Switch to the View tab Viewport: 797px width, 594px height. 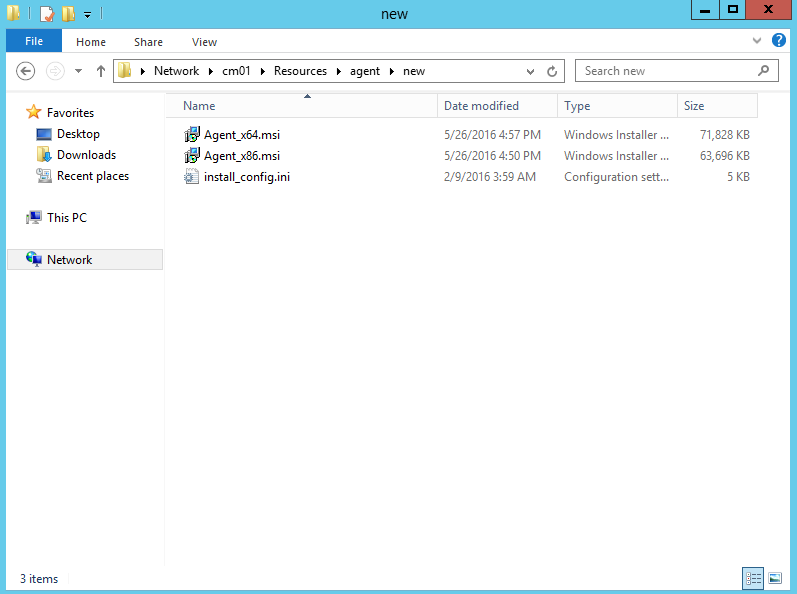pyautogui.click(x=204, y=42)
